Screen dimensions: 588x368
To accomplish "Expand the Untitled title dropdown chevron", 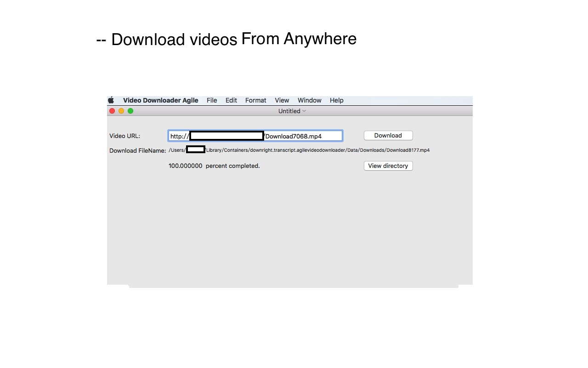I will tap(304, 111).
